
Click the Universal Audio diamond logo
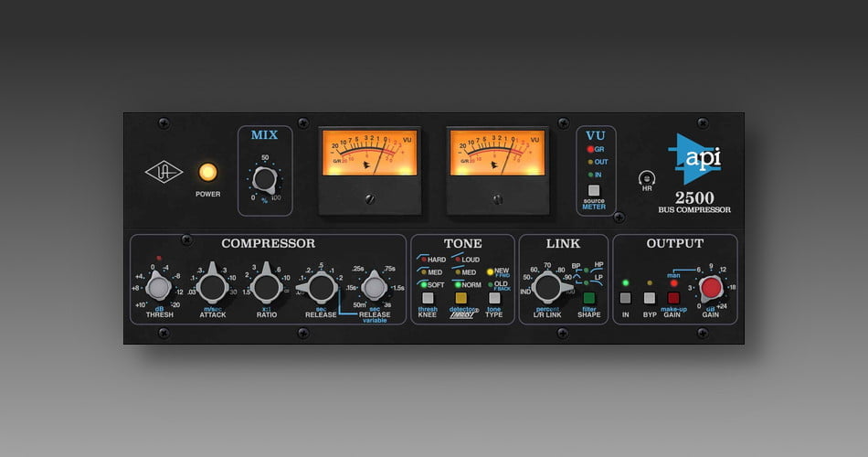click(x=164, y=172)
